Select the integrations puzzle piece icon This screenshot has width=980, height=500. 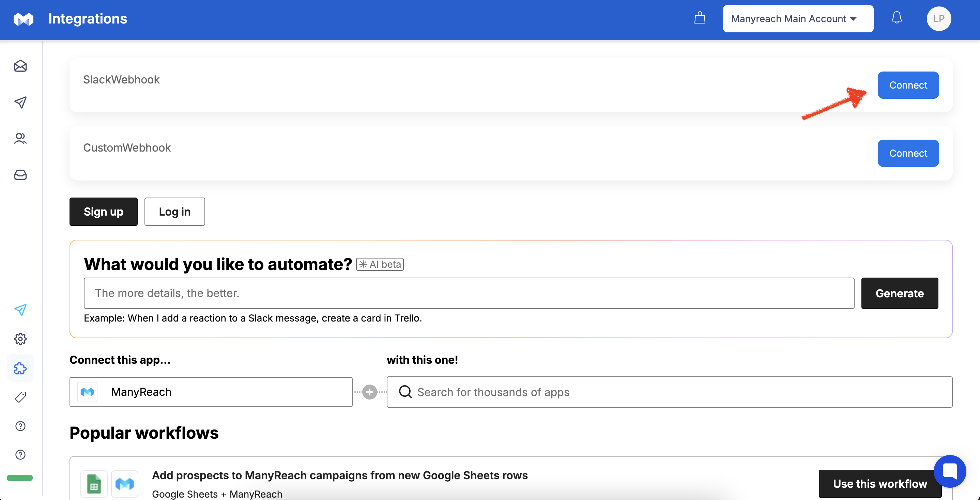pos(20,368)
